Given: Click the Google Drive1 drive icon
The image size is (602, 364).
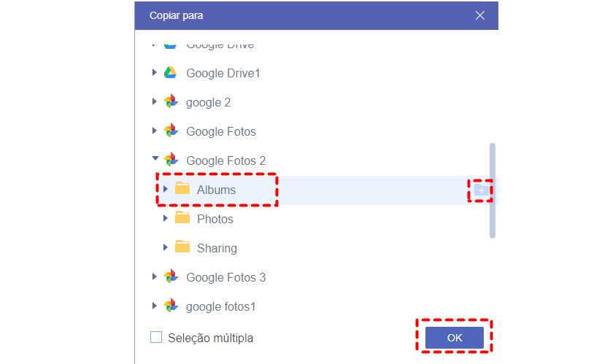Looking at the screenshot, I should click(x=170, y=73).
